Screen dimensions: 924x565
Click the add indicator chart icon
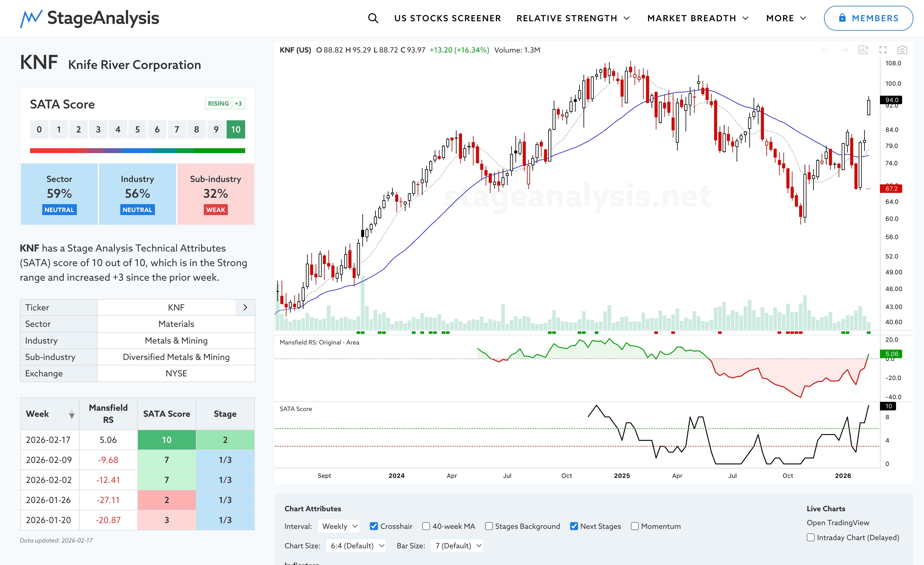[863, 50]
